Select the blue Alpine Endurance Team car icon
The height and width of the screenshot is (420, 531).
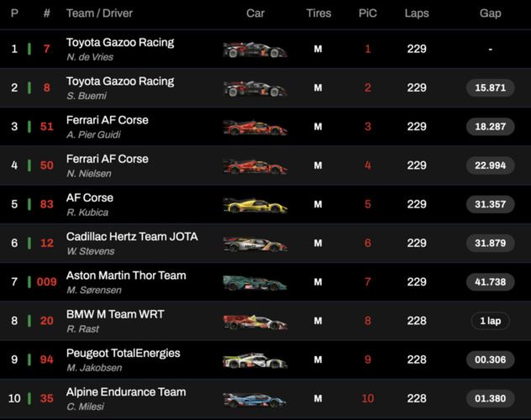pos(255,399)
